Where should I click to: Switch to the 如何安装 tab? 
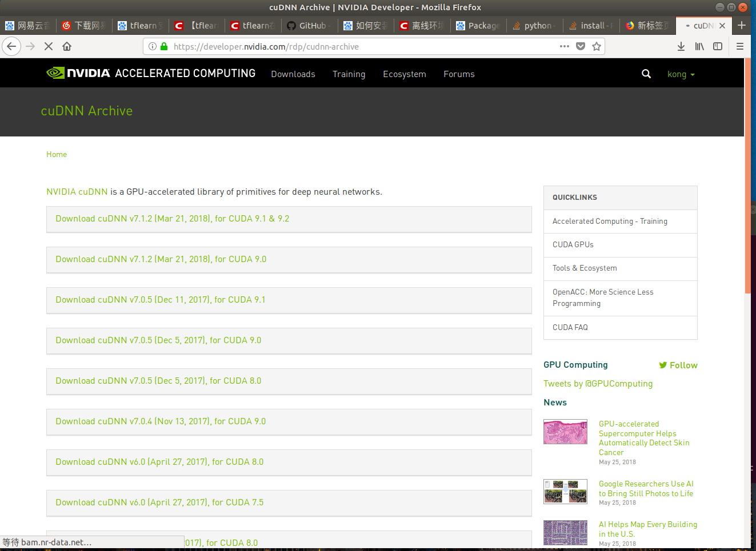(x=366, y=26)
